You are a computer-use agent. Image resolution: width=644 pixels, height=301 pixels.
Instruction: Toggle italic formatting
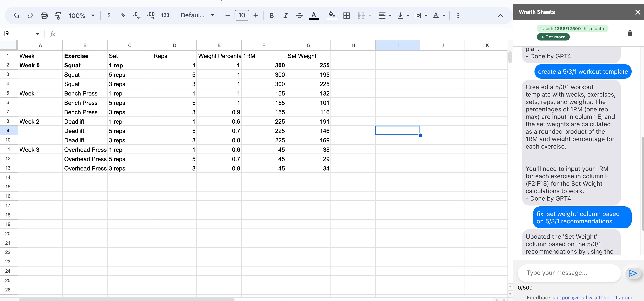[x=285, y=16]
